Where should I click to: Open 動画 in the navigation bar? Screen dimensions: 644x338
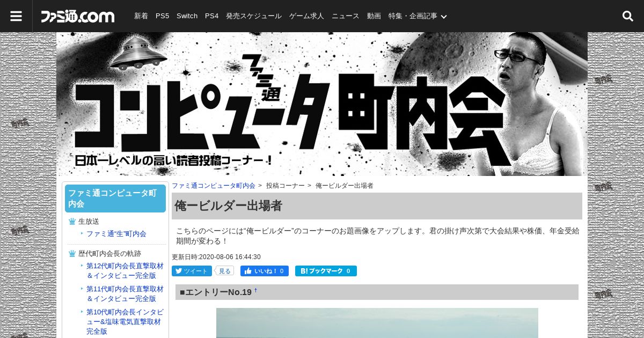click(x=374, y=16)
